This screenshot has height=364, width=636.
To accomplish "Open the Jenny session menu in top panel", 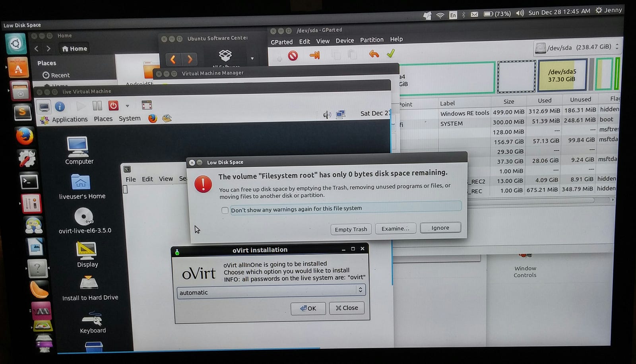I will 609,10.
